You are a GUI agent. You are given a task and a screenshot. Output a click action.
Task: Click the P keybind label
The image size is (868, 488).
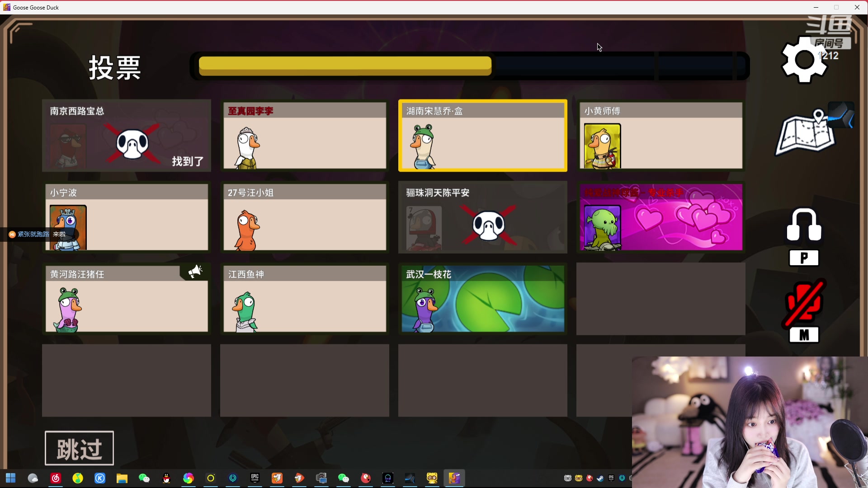tap(804, 258)
